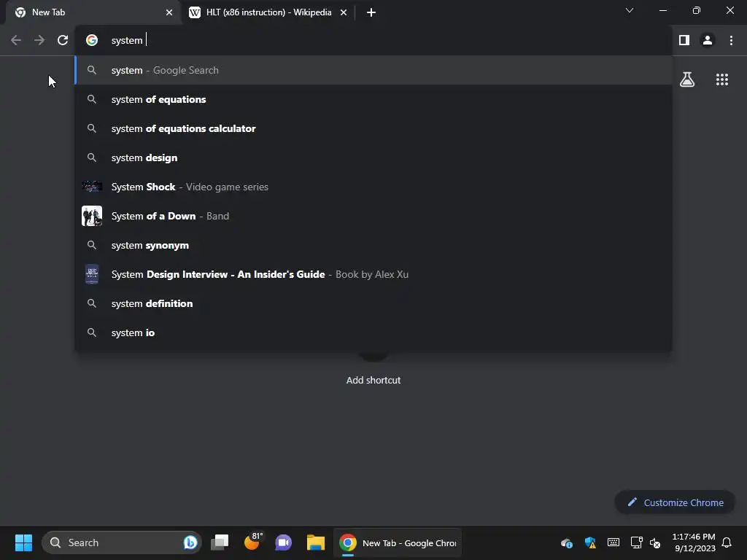Open the Chrome three-dot menu
Screen dimensions: 747x560
(x=731, y=41)
